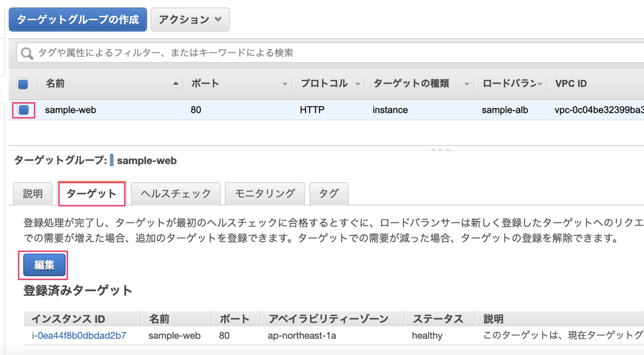Switch to the モニタリング tab

(x=265, y=194)
